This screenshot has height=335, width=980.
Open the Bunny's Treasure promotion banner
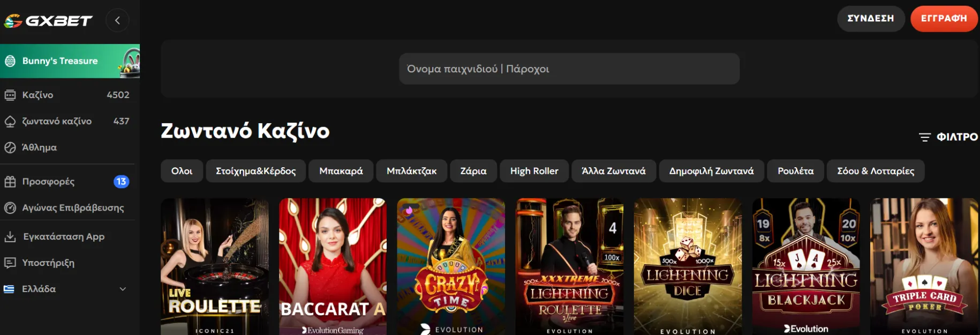(70, 61)
